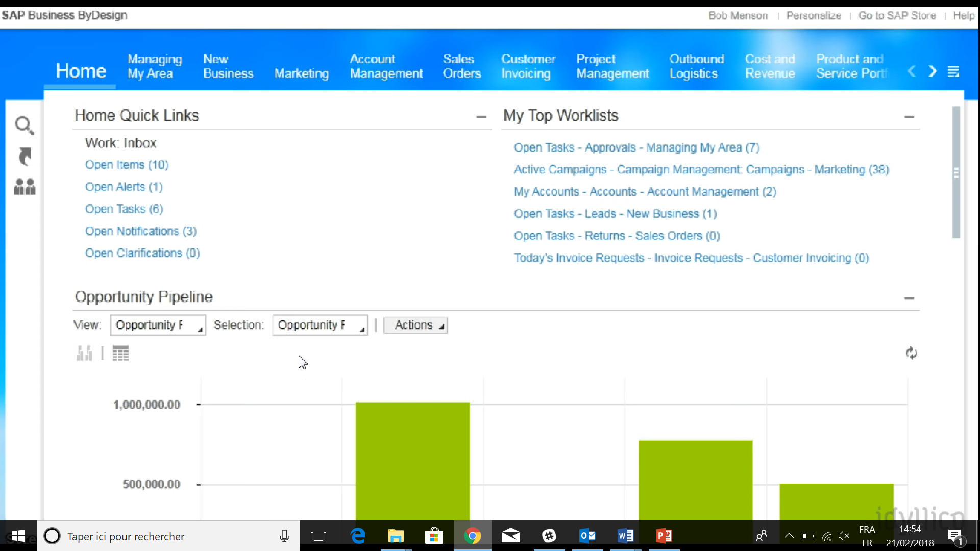980x551 pixels.
Task: Collapse the Home Quick Links section
Action: 481,117
